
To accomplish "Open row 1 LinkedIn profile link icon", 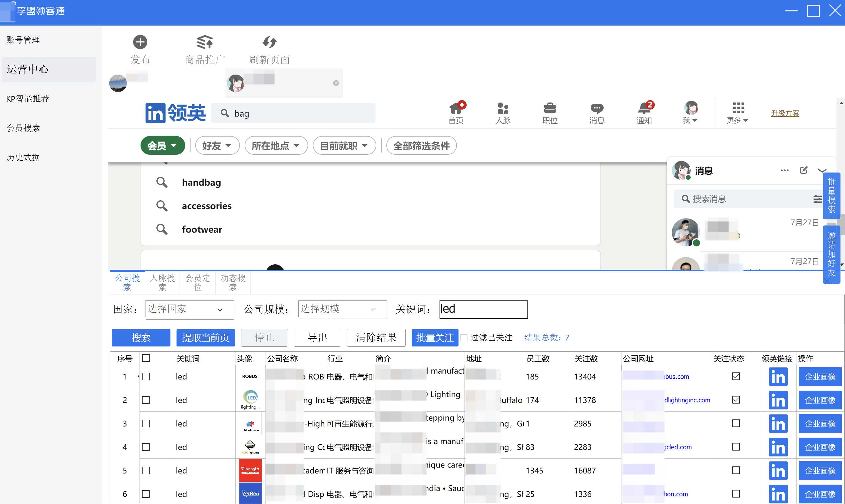I will click(778, 376).
